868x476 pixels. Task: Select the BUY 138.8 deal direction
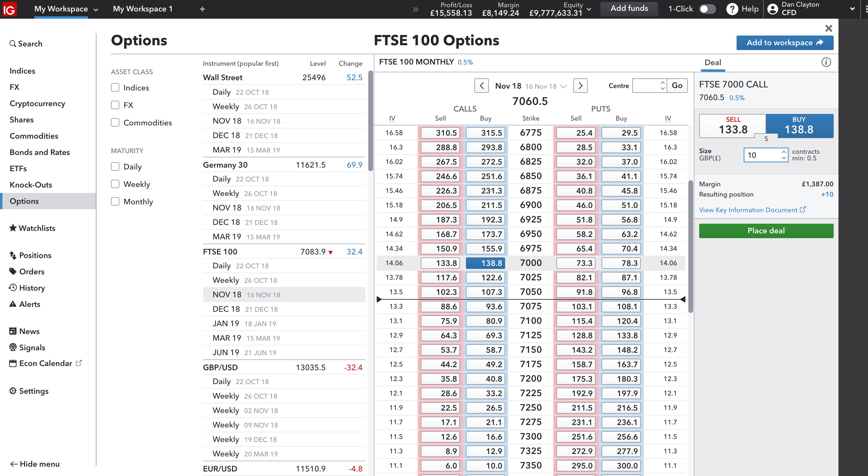pos(799,126)
